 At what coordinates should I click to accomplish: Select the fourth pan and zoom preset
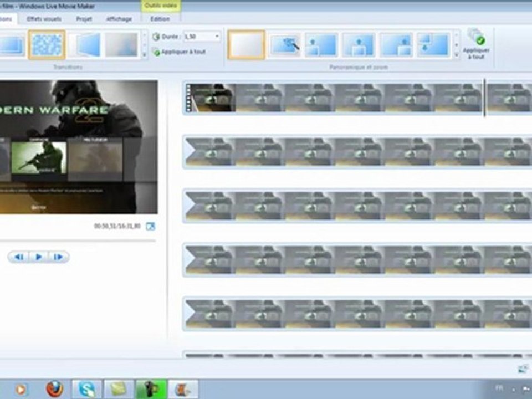359,45
